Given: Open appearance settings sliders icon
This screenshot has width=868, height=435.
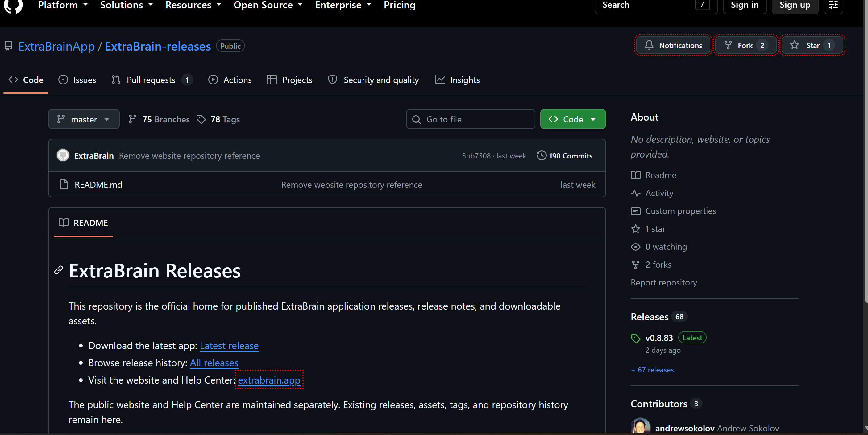Looking at the screenshot, I should click(833, 5).
